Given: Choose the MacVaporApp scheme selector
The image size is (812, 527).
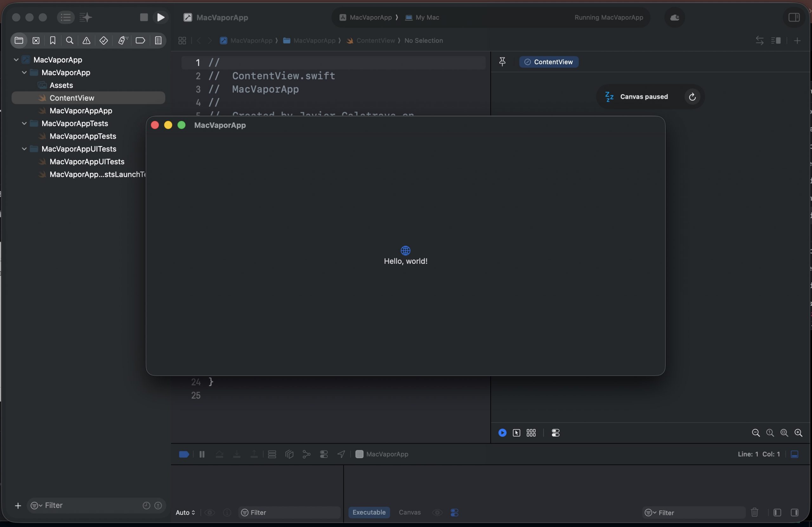Looking at the screenshot, I should 366,17.
